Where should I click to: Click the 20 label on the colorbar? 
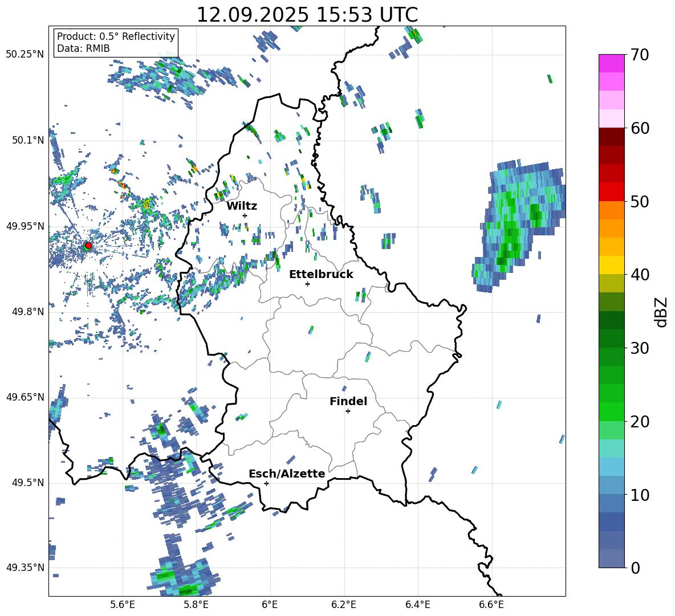640,422
